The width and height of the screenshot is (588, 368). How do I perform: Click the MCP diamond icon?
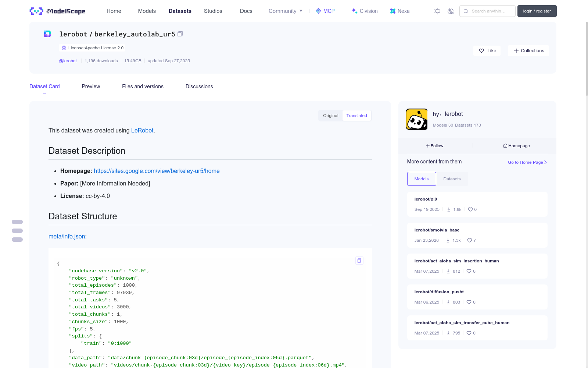coord(318,11)
